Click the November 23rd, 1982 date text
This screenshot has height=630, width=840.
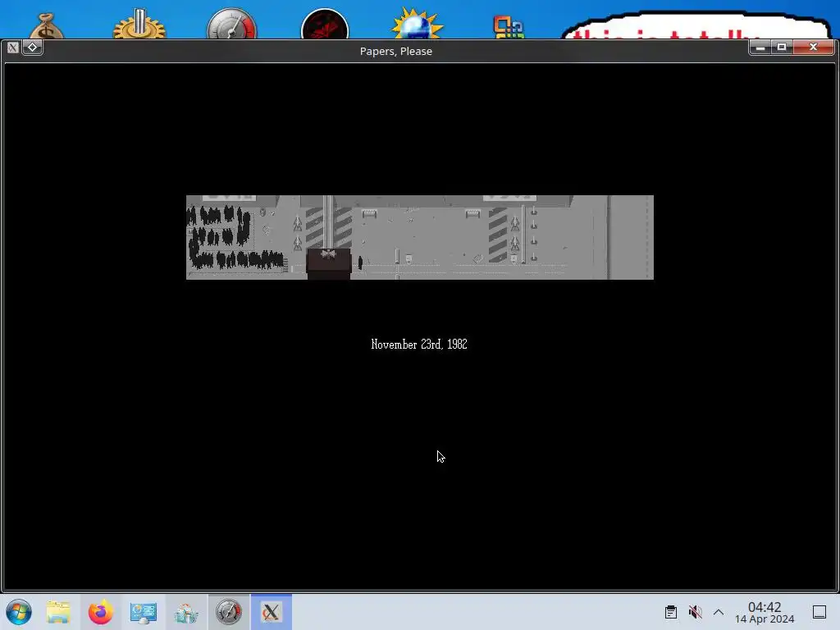tap(419, 345)
